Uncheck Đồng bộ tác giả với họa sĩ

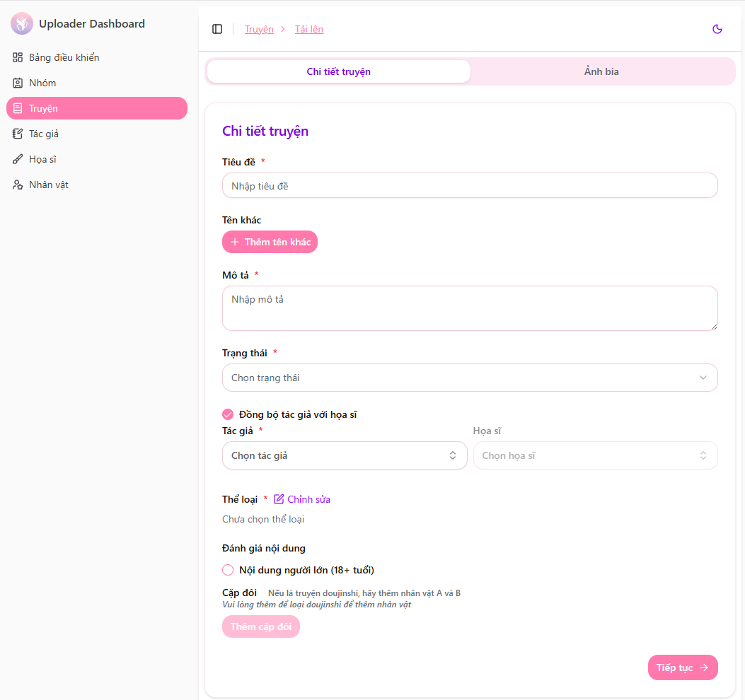tap(228, 414)
